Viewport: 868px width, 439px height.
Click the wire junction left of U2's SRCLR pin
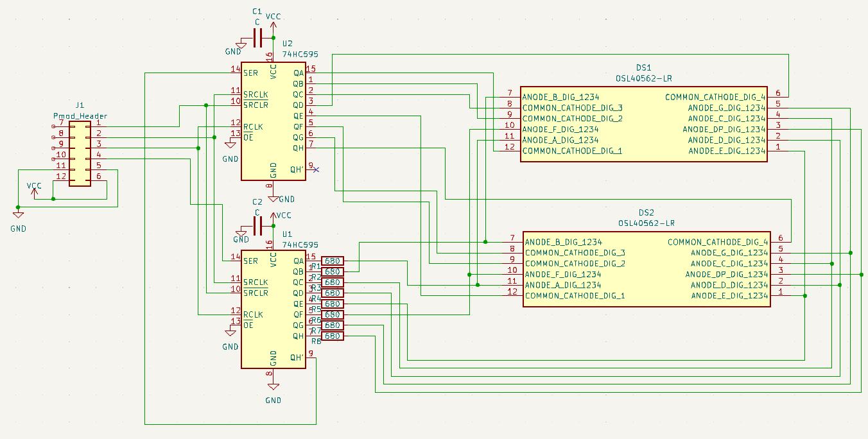click(205, 105)
